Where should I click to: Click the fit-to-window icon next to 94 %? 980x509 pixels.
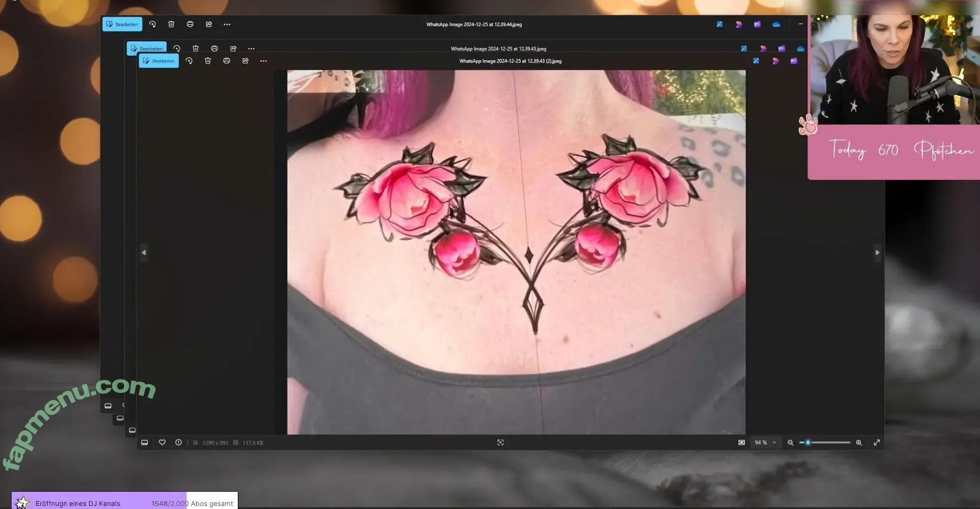(742, 442)
